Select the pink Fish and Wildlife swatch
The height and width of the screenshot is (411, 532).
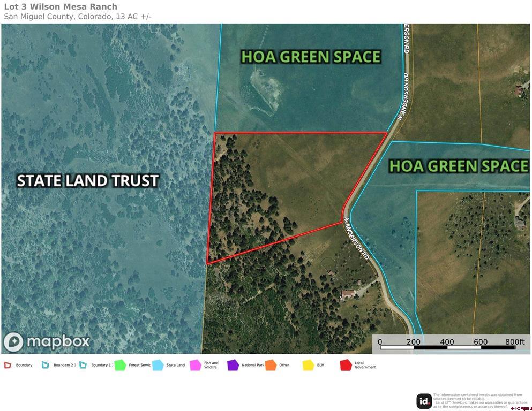point(195,365)
